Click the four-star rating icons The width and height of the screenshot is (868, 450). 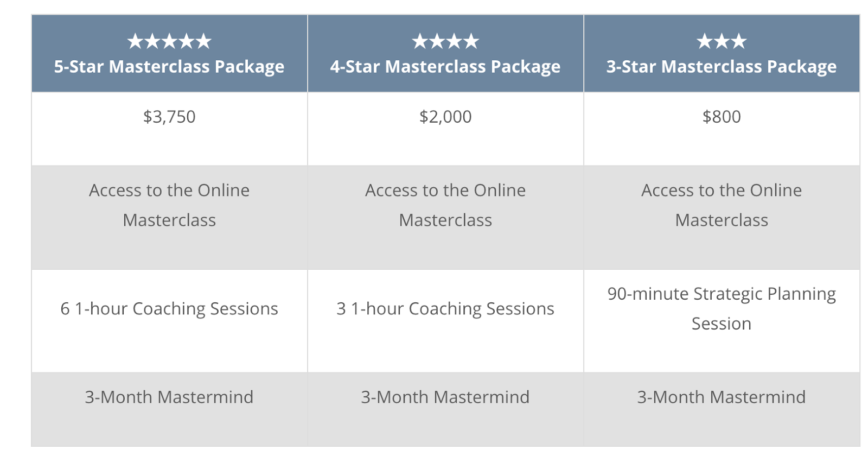coord(445,41)
